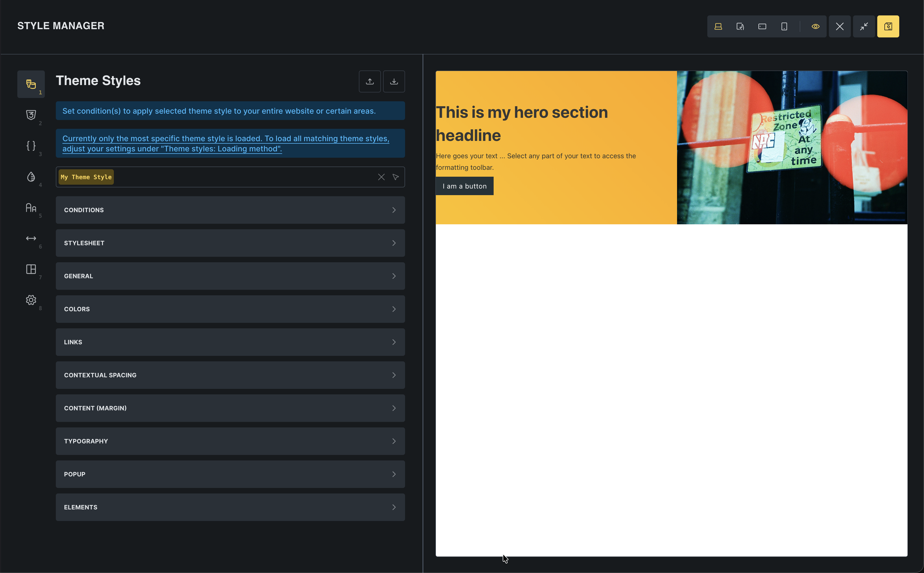Open the typography Aa sidebar icon
Image resolution: width=924 pixels, height=573 pixels.
point(31,208)
